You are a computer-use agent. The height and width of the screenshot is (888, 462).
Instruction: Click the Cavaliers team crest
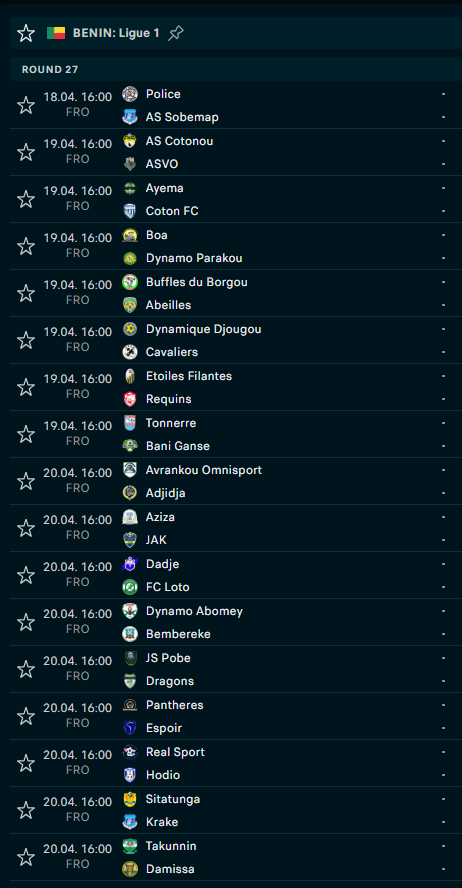coord(130,352)
